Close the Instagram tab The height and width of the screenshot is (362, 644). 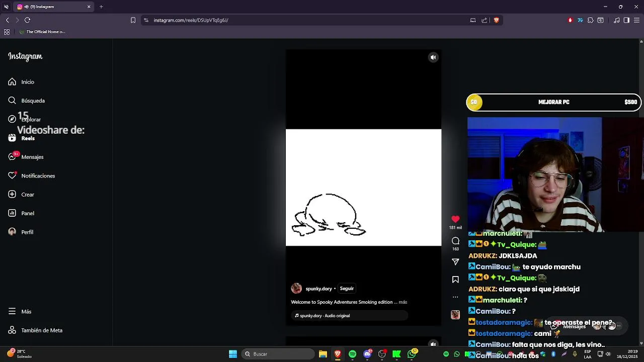click(89, 7)
